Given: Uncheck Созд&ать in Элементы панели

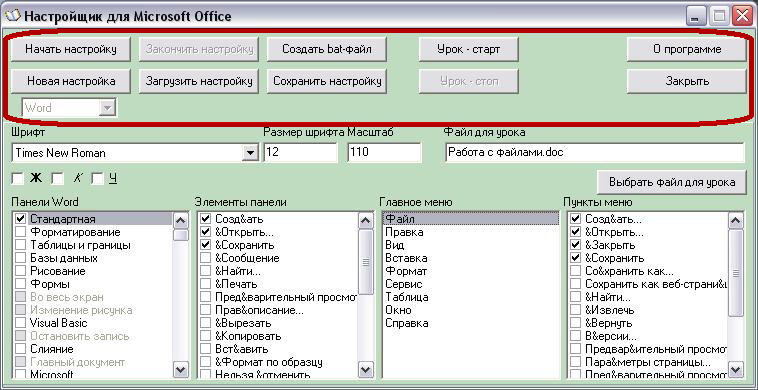Looking at the screenshot, I should pyautogui.click(x=205, y=219).
